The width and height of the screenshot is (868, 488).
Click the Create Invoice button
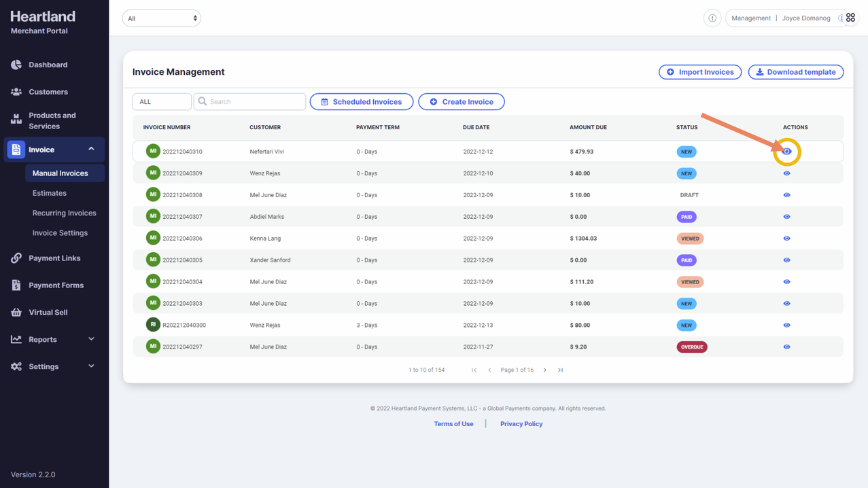click(x=461, y=102)
